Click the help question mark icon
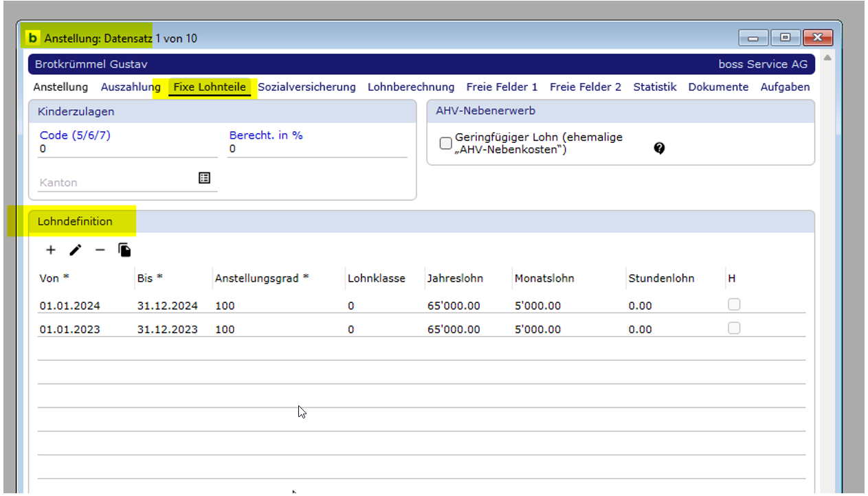The height and width of the screenshot is (496, 868). (659, 148)
